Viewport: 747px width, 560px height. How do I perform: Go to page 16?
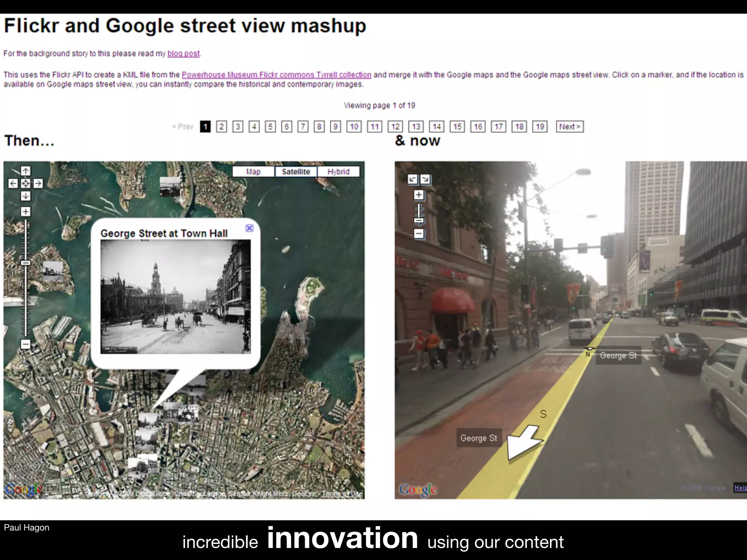pyautogui.click(x=478, y=127)
